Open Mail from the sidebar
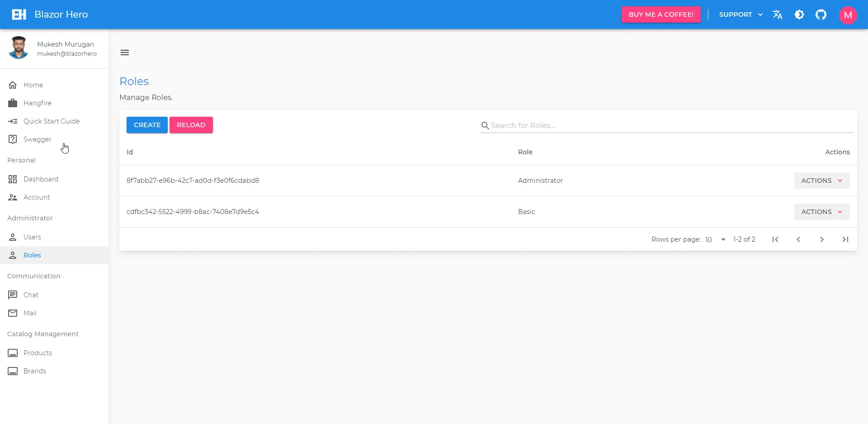Viewport: 868px width, 424px height. 30,313
